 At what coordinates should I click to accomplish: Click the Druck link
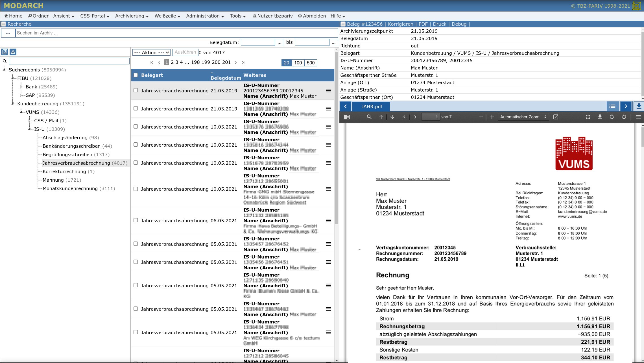click(x=440, y=24)
